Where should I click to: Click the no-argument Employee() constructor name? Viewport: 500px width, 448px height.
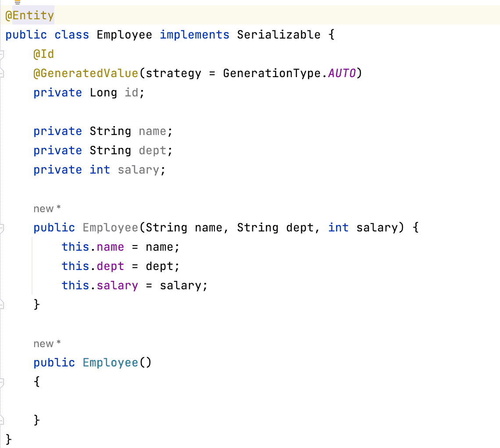pyautogui.click(x=111, y=363)
